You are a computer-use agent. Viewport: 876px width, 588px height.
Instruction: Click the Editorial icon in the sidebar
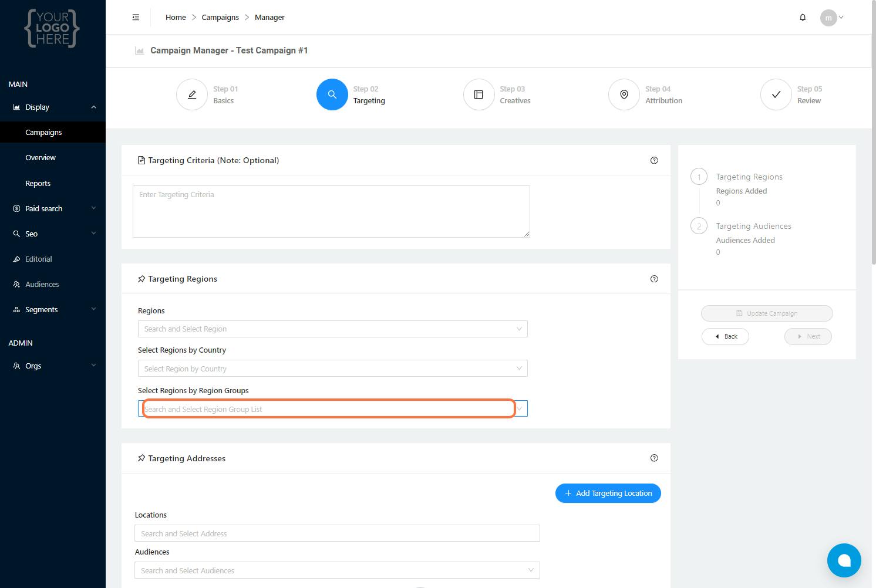[x=16, y=259]
